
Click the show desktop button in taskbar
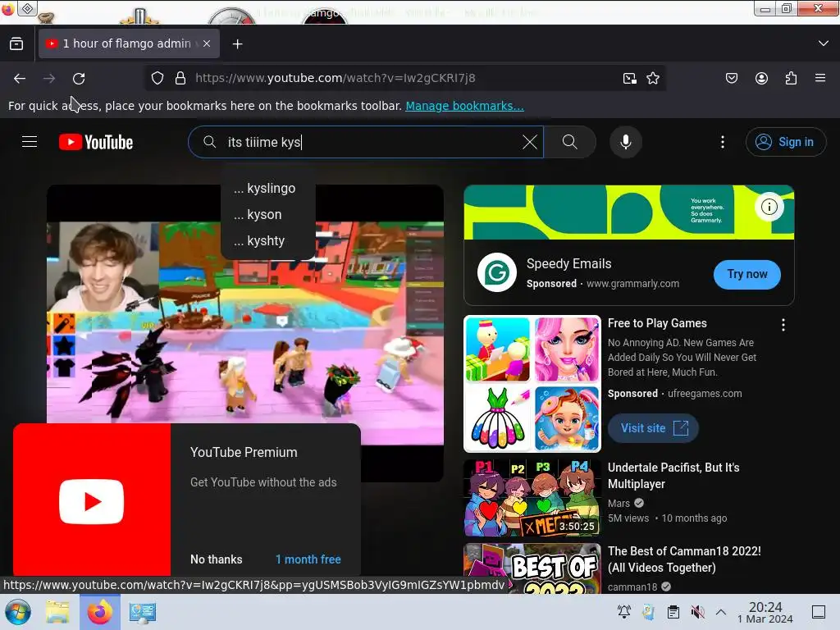819,612
